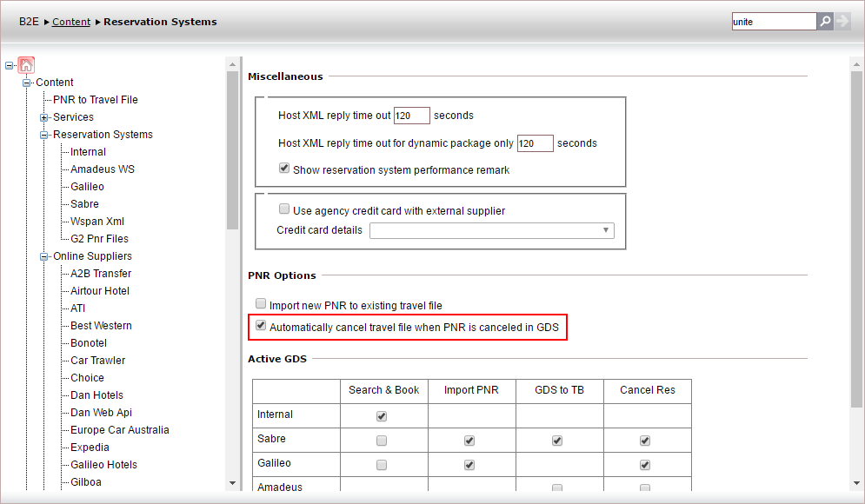Viewport: 865px width, 504px height.
Task: Collapse the Reservation Systems node
Action: [x=44, y=135]
